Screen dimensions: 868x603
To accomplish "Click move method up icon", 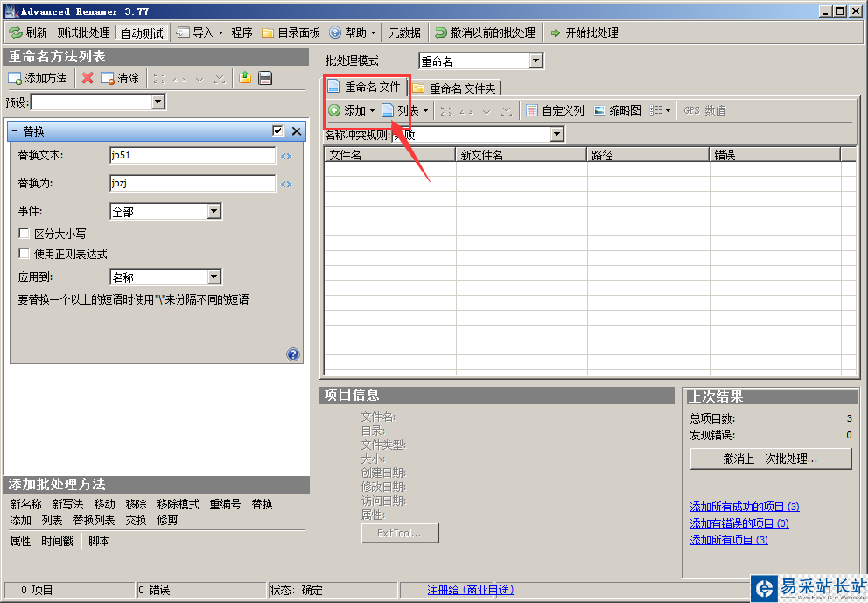I will 179,79.
